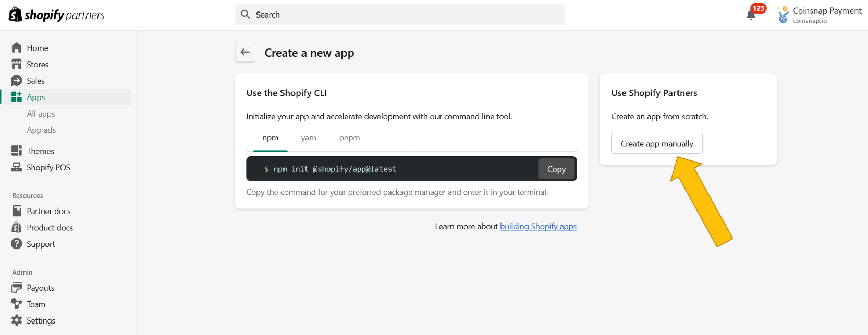Screen dimensions: 868x335
Task: Open Coinsnap Payment account menu
Action: click(818, 15)
